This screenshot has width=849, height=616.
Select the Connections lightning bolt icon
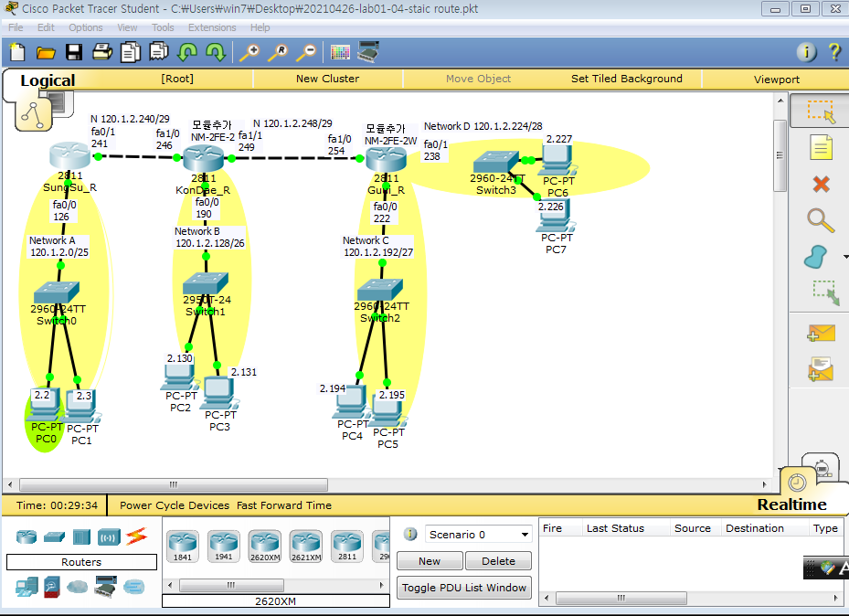pyautogui.click(x=136, y=536)
